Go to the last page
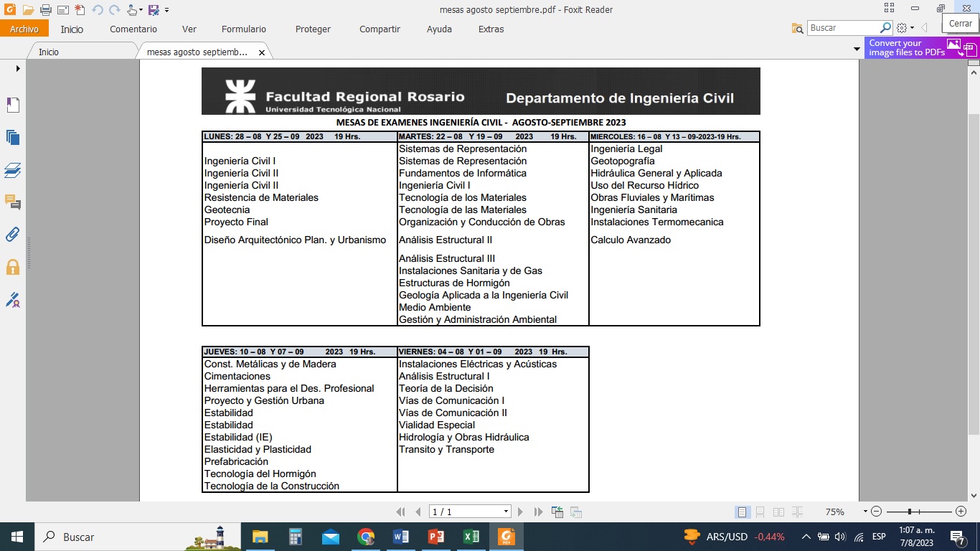This screenshot has height=551, width=980. (538, 512)
